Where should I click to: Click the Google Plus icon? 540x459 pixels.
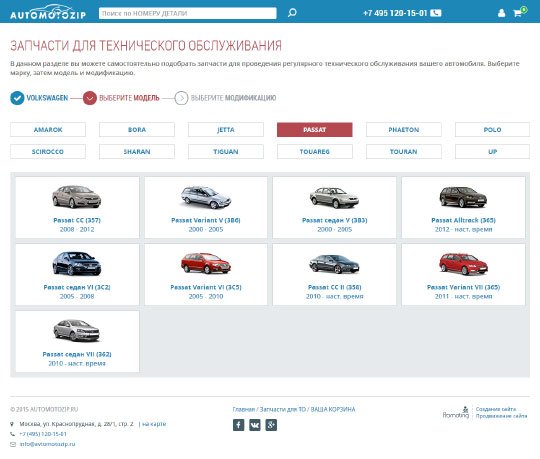271,425
